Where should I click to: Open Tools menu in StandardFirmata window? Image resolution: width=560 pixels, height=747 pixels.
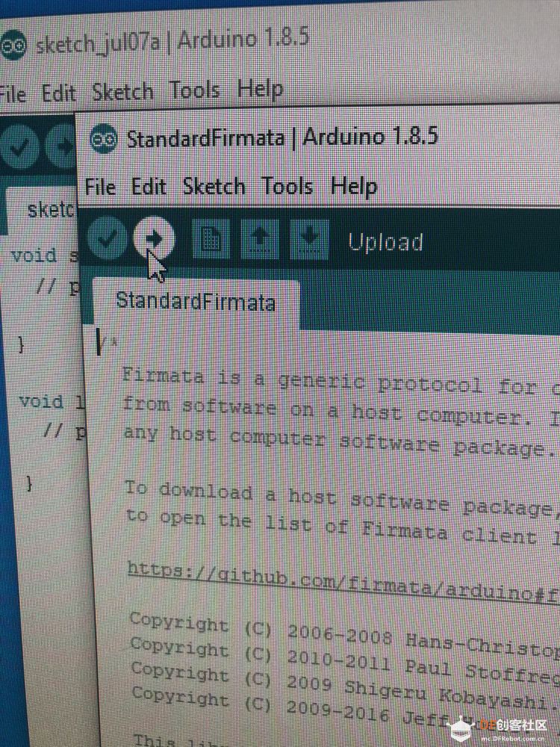click(x=287, y=186)
